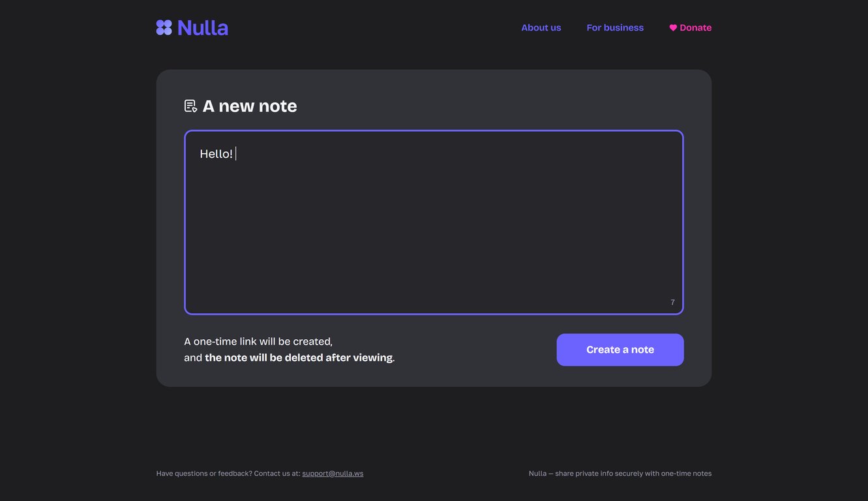Click the character counter showing 7
The image size is (868, 501).
(672, 303)
